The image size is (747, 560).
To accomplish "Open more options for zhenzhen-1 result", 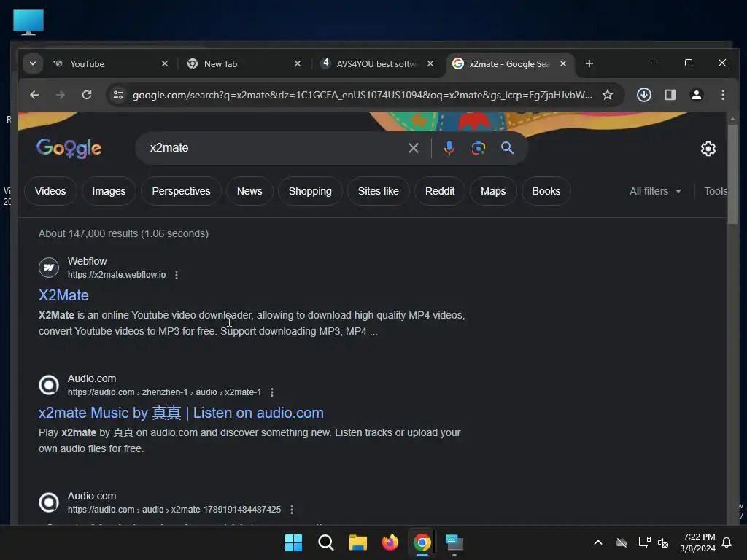I will [x=272, y=392].
